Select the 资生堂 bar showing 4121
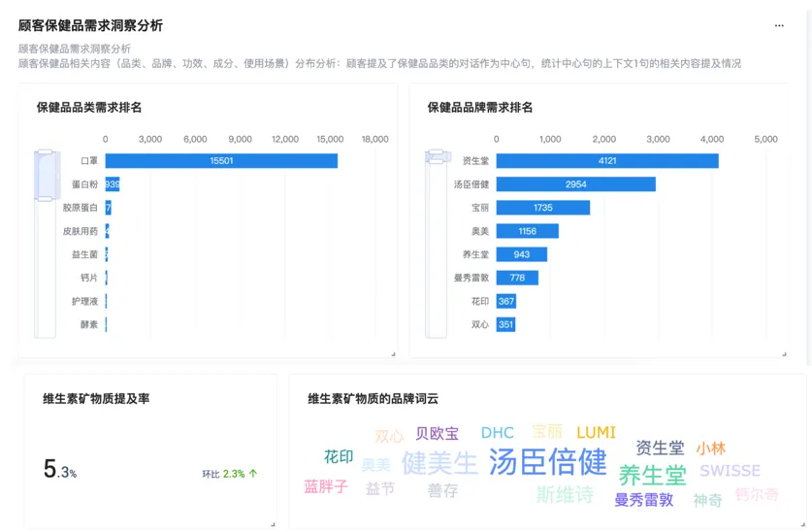This screenshot has height=532, width=812. (x=607, y=161)
